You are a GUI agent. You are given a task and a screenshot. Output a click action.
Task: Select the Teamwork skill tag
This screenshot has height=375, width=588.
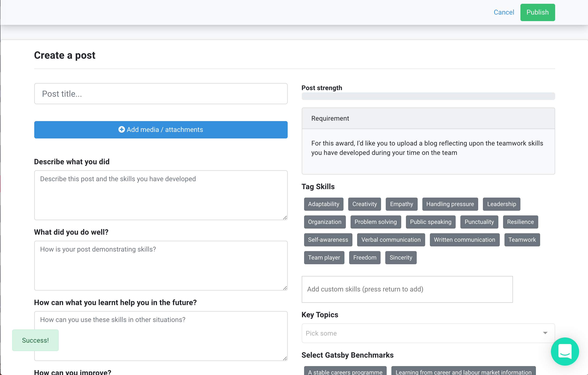point(522,240)
